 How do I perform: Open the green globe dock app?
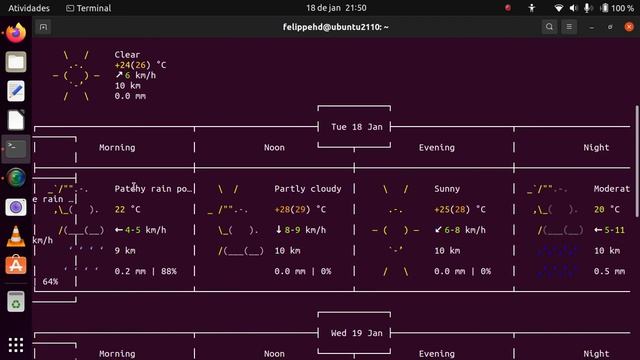[16, 178]
